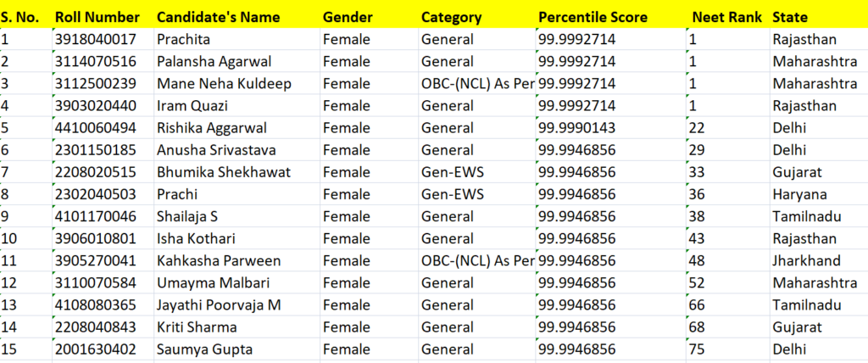The image size is (868, 363).
Task: Click the Shailaja S name cell
Action: (237, 216)
